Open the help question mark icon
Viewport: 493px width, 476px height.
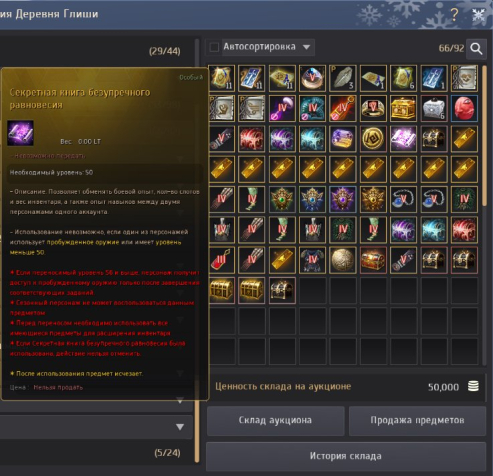coord(454,14)
